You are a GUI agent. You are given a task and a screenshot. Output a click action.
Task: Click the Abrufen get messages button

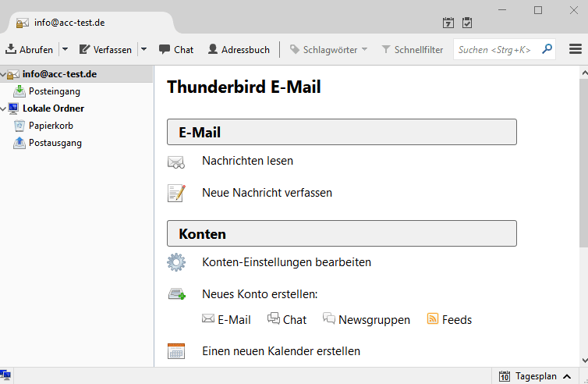click(30, 49)
